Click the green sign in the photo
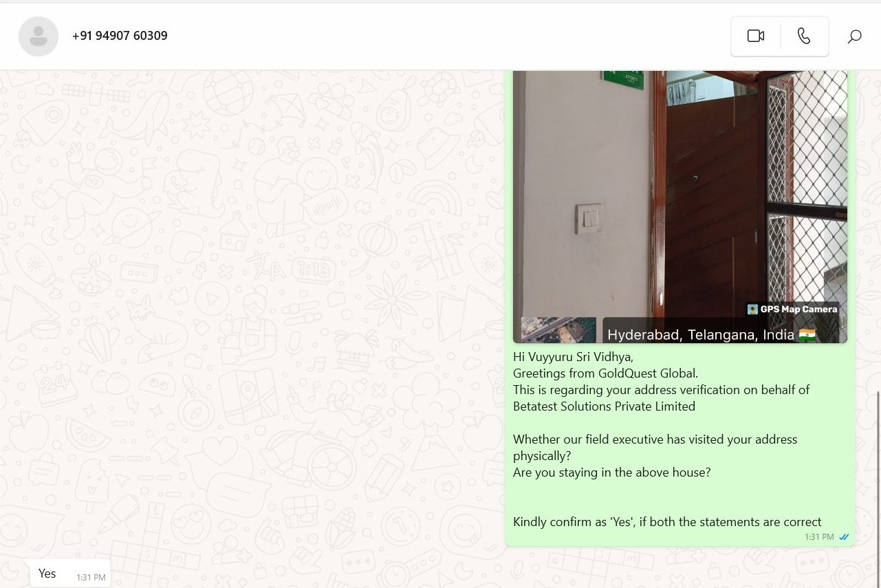Viewport: 881px width, 588px height. pyautogui.click(x=624, y=78)
